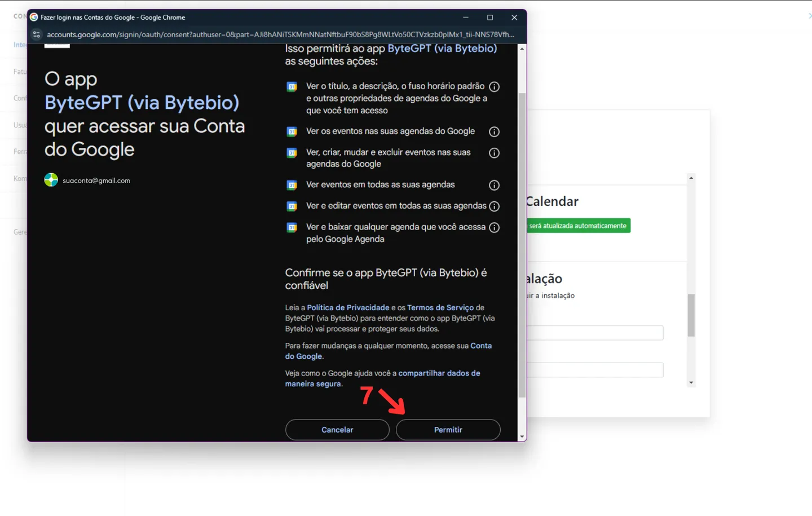Click Permitir to grant access

(448, 430)
